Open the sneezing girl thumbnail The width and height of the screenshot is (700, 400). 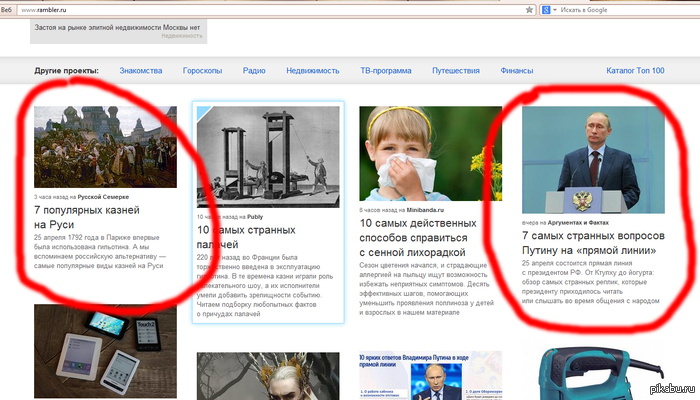pos(430,153)
